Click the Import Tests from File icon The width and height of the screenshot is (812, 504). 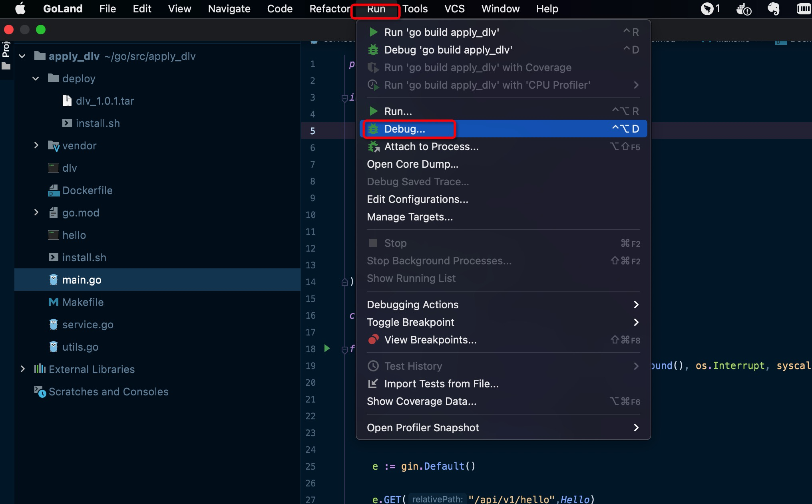(x=373, y=383)
